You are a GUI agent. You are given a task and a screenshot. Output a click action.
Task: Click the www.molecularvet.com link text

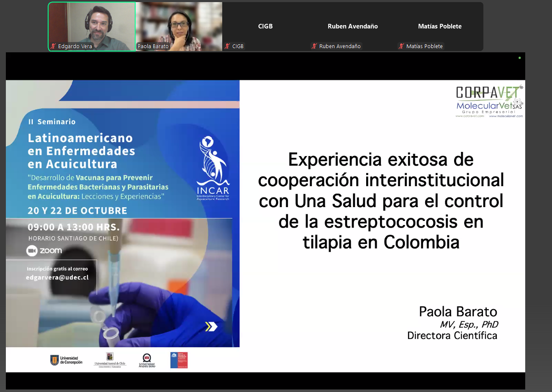(506, 116)
